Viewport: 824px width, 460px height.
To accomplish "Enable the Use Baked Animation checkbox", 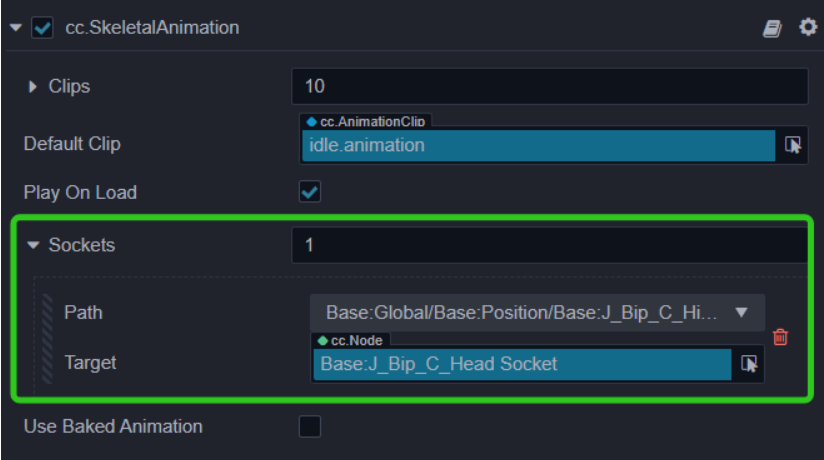I will [311, 427].
